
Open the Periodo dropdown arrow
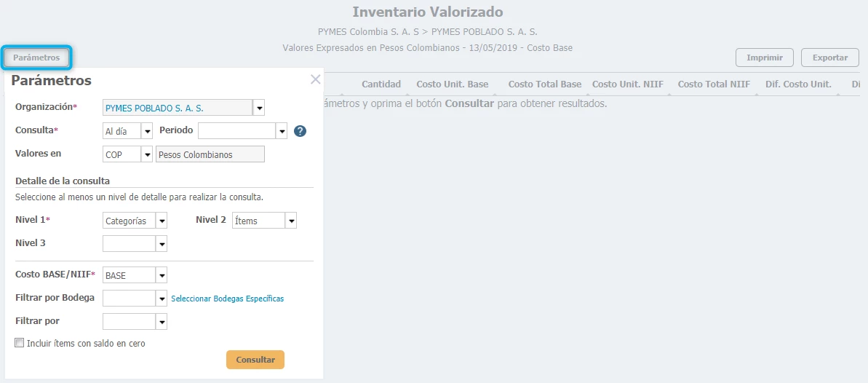282,131
